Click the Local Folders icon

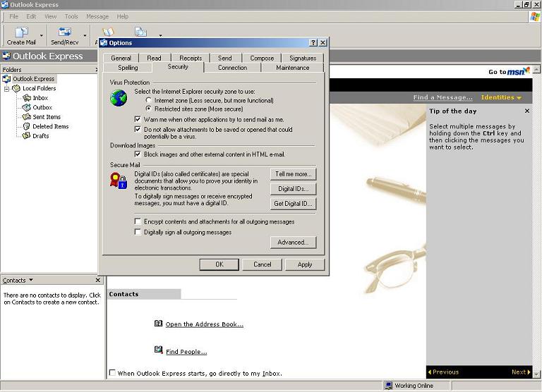[x=16, y=88]
